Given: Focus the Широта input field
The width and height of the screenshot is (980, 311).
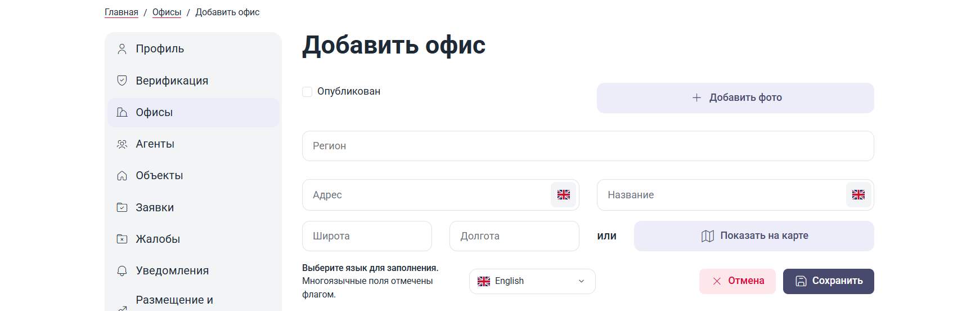Looking at the screenshot, I should pos(367,236).
